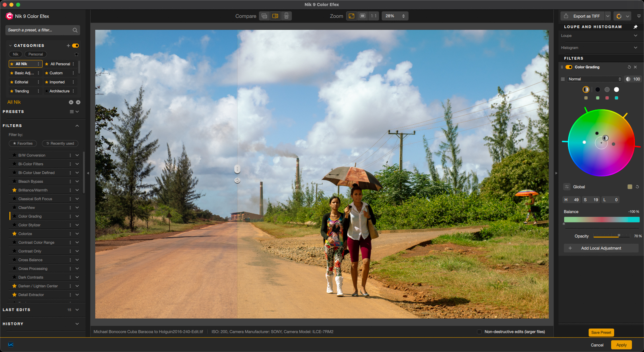Click the Lrc Lightroom icon at bottom left
The image size is (644, 352).
click(11, 345)
